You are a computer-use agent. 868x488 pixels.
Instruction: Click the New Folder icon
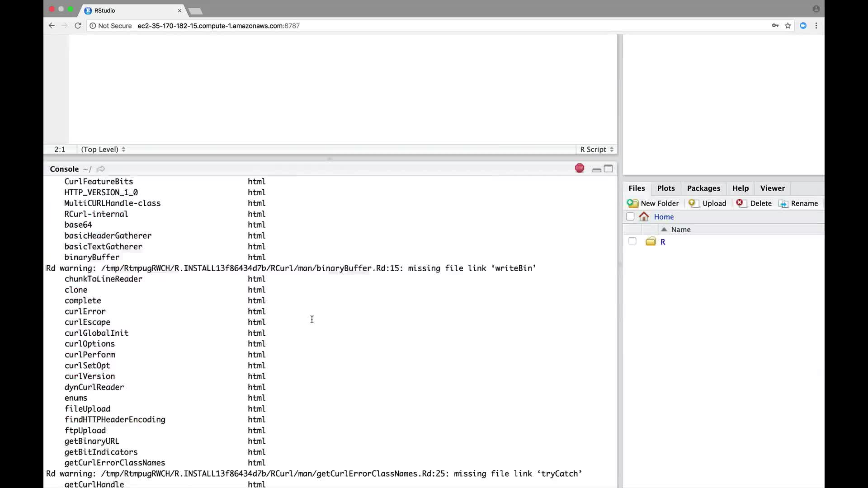tap(632, 203)
